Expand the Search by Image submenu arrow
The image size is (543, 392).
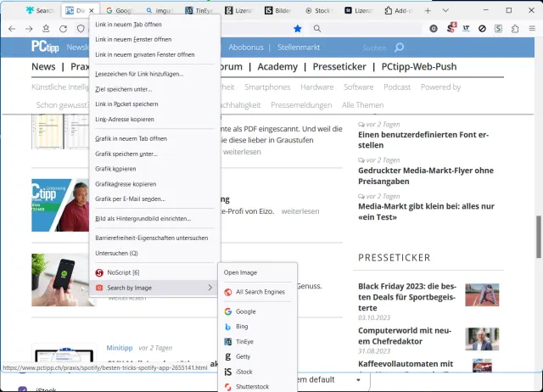210,288
